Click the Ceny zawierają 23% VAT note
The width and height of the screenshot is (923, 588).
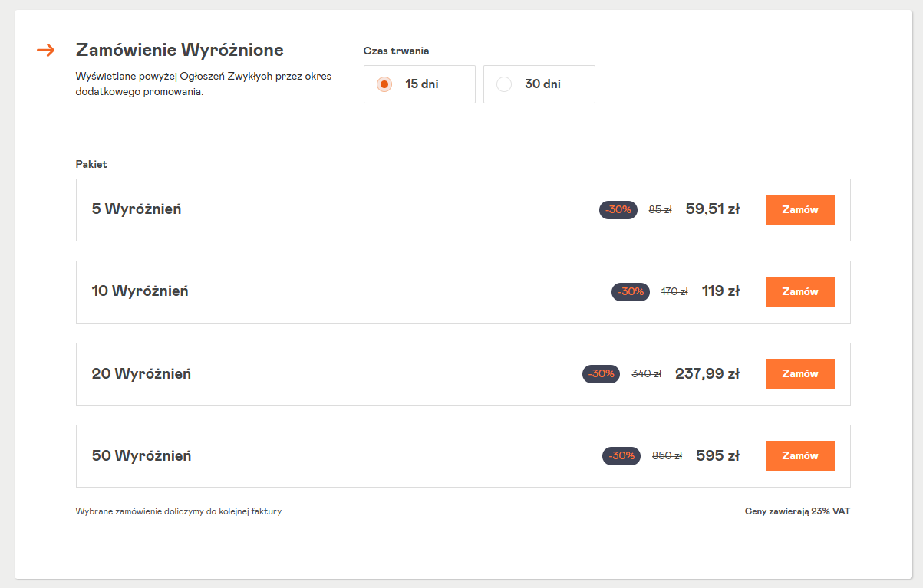pyautogui.click(x=797, y=511)
